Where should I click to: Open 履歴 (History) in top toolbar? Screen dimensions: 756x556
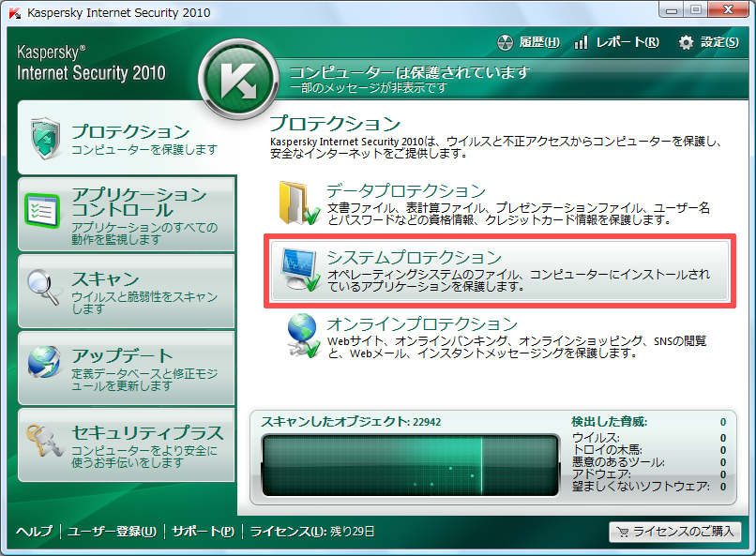click(528, 42)
